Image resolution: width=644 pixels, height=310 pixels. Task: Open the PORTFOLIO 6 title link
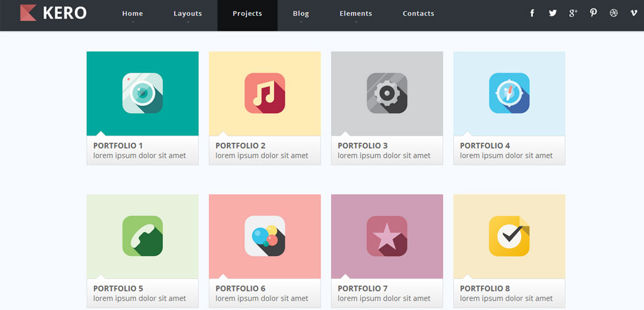tap(241, 289)
